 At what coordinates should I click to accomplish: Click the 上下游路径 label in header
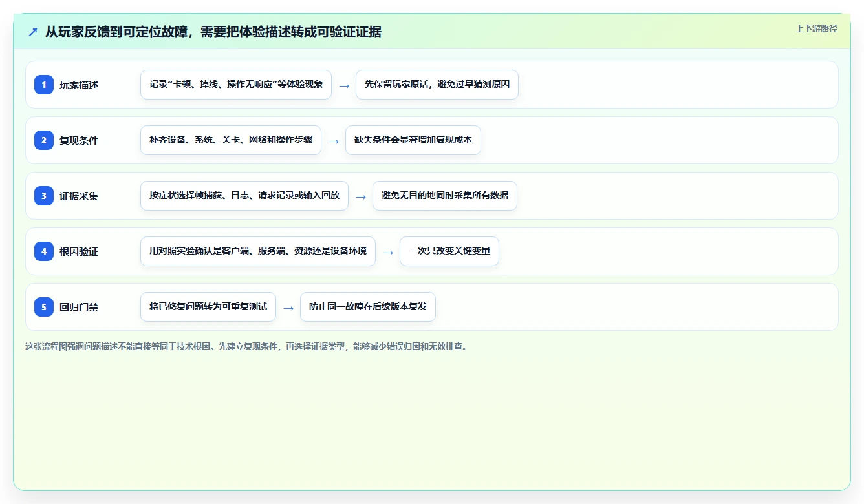coord(816,28)
